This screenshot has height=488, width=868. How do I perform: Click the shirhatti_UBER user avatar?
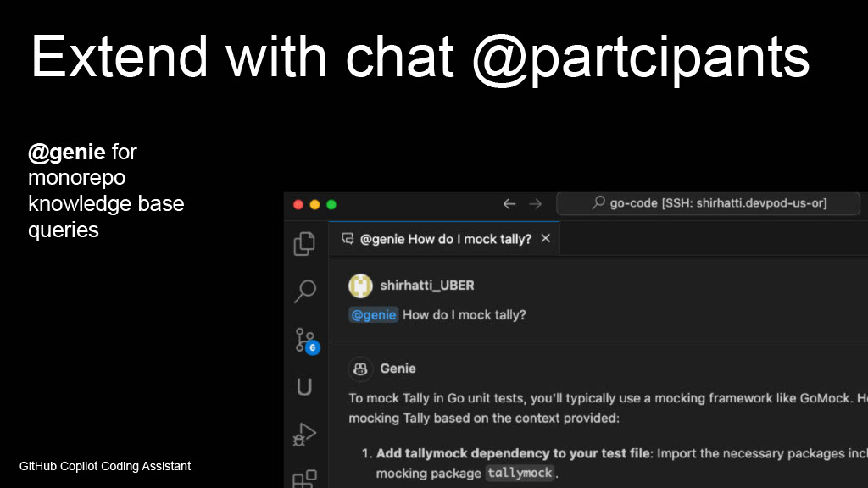pos(360,286)
